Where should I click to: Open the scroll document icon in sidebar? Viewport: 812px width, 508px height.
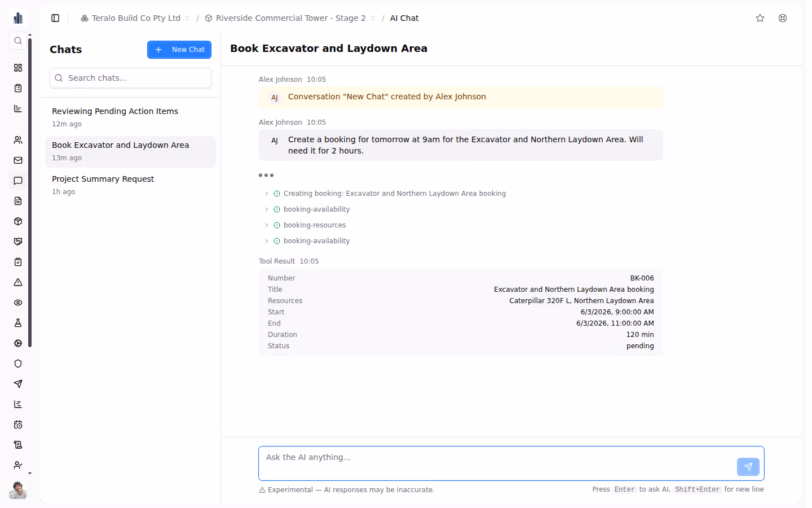pyautogui.click(x=18, y=445)
